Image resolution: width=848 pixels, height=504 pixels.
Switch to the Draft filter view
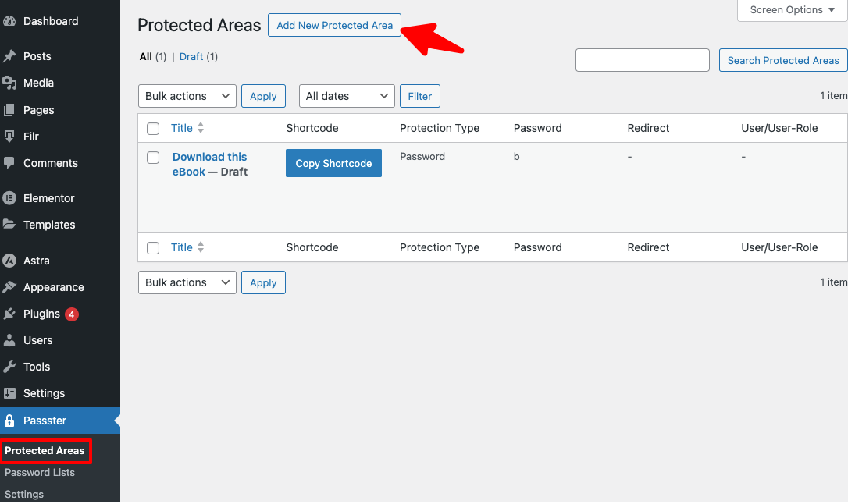(x=191, y=56)
